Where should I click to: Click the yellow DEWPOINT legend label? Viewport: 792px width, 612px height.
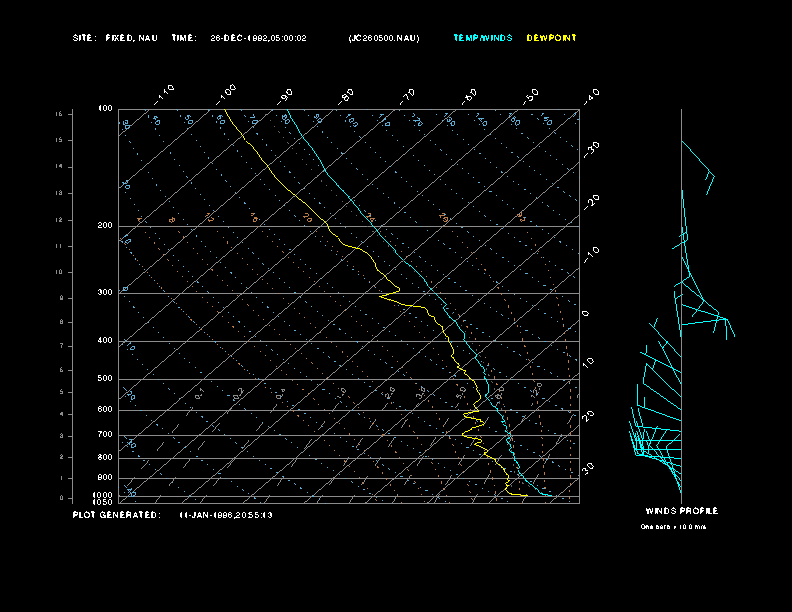553,38
